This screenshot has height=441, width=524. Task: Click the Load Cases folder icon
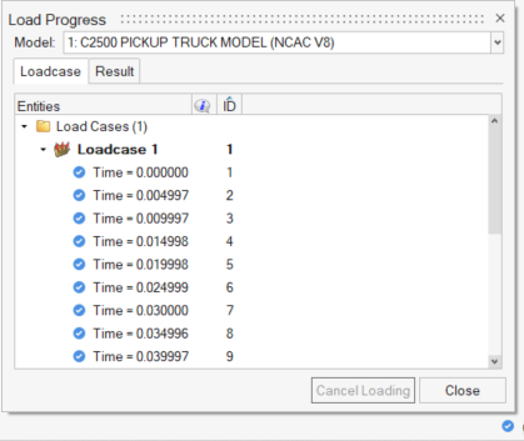coord(43,127)
